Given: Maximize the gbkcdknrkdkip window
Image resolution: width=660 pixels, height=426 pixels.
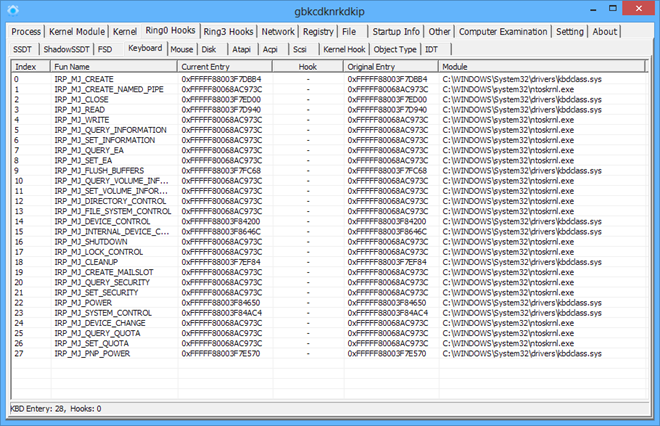Looking at the screenshot, I should coord(613,8).
